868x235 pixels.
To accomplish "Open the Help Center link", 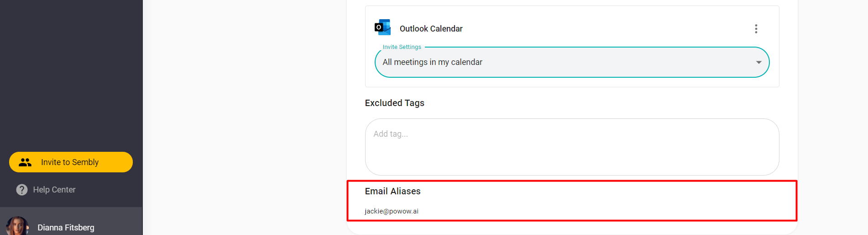I will pyautogui.click(x=54, y=190).
